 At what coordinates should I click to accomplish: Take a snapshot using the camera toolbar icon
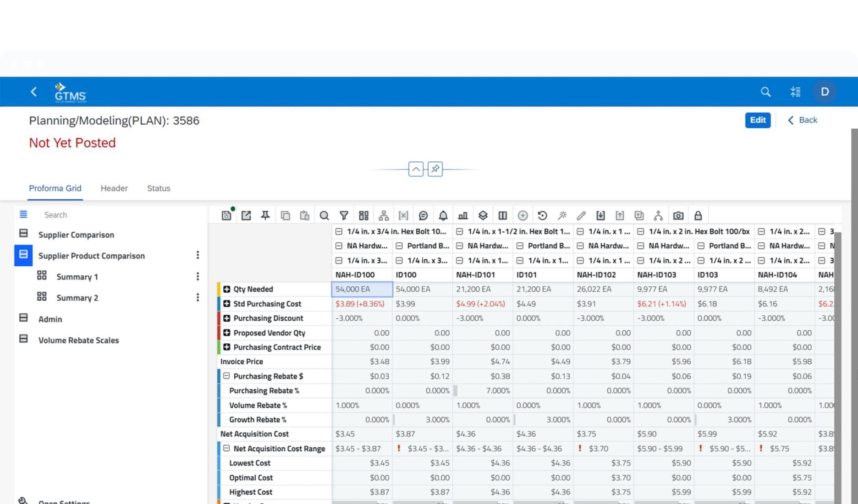(678, 215)
